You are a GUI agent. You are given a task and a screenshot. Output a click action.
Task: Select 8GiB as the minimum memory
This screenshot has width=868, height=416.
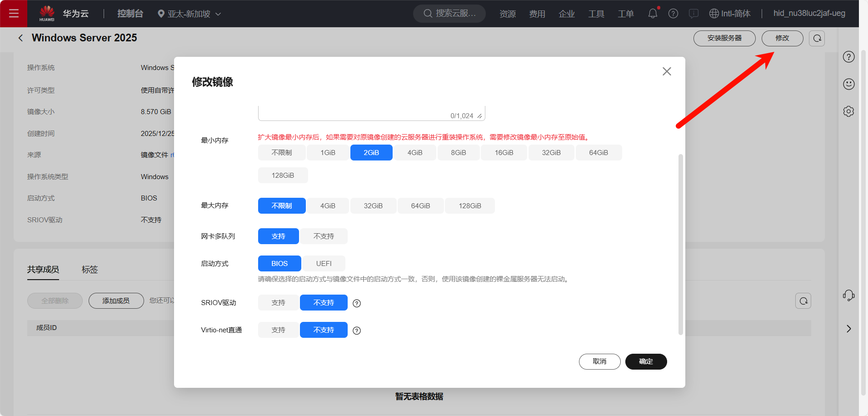(x=458, y=152)
